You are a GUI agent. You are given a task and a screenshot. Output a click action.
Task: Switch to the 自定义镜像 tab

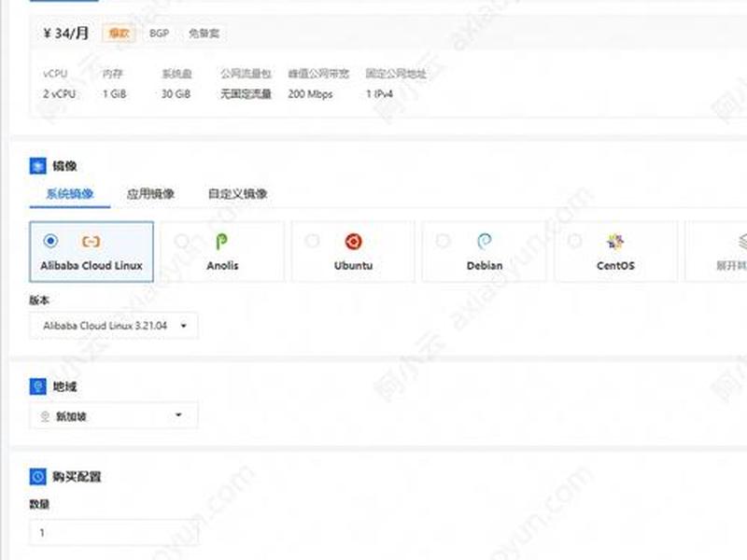(238, 194)
